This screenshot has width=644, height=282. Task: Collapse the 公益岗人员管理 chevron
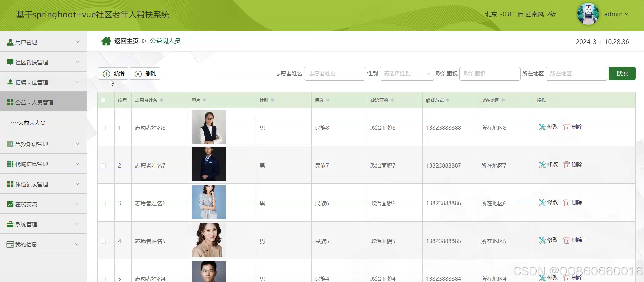pos(77,102)
